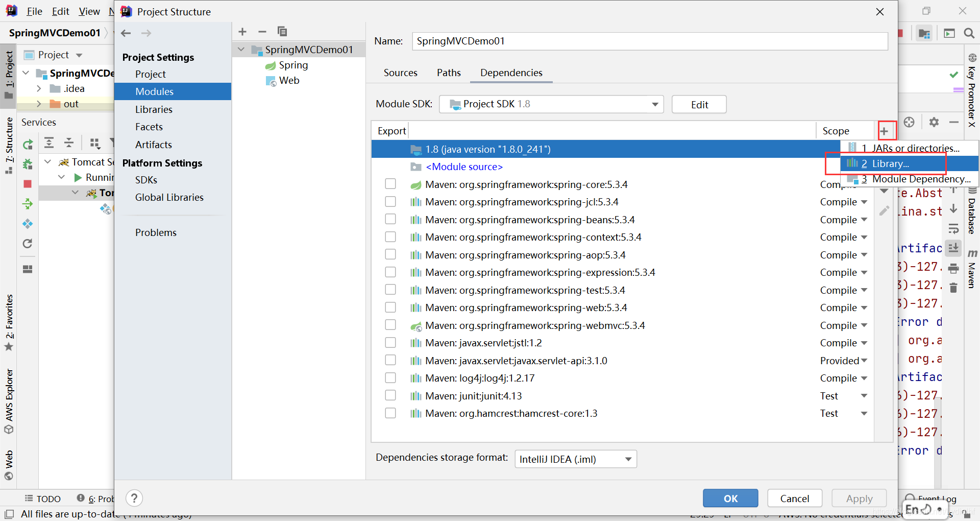980x521 pixels.
Task: Expand the .idea folder in Project tree
Action: click(x=39, y=88)
